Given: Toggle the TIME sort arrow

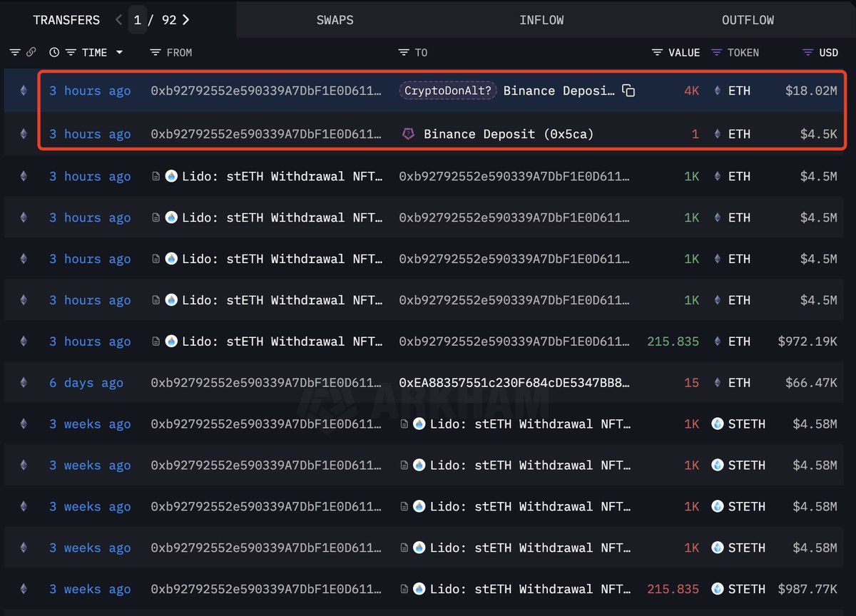Looking at the screenshot, I should [x=119, y=53].
